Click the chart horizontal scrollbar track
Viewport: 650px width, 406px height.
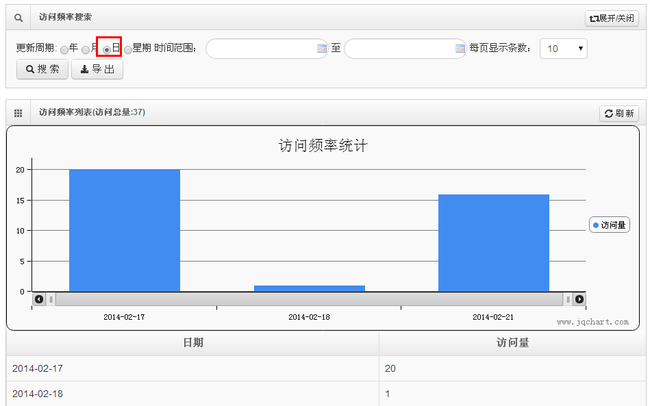coord(309,299)
